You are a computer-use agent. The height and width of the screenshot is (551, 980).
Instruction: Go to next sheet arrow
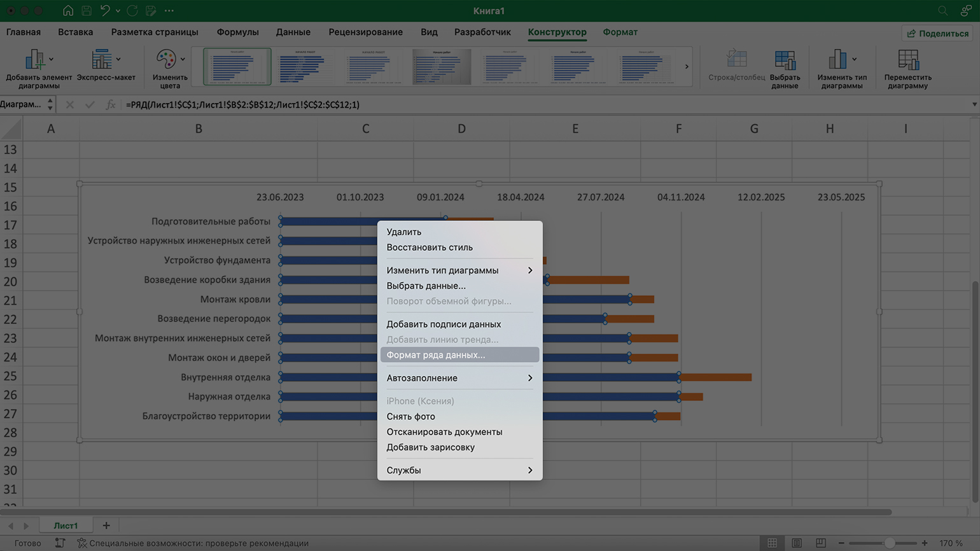click(26, 526)
